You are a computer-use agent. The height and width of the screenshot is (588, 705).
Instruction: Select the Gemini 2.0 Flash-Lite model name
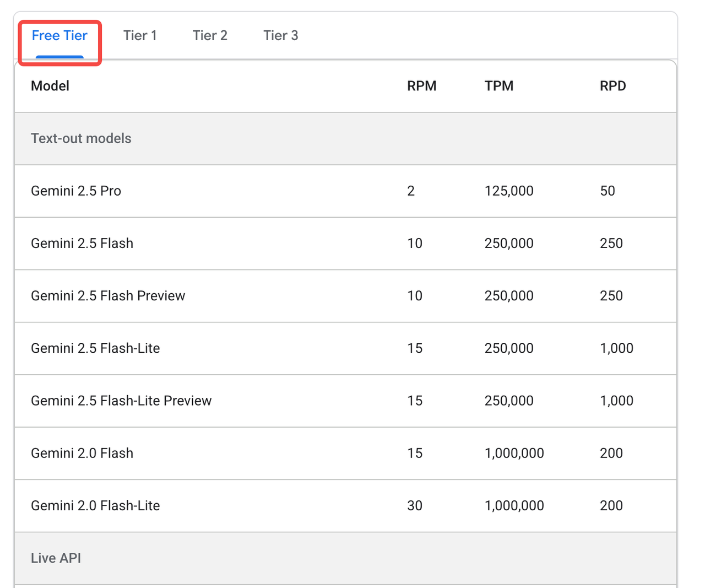pos(95,505)
